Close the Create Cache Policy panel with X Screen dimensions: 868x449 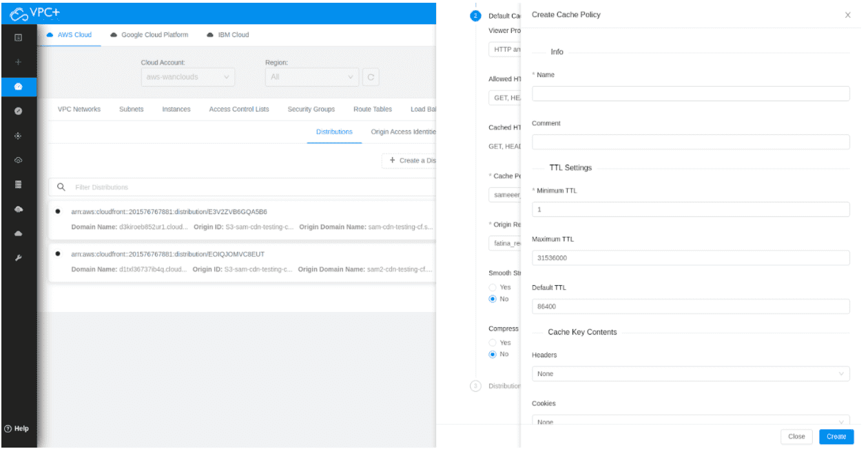pyautogui.click(x=847, y=14)
